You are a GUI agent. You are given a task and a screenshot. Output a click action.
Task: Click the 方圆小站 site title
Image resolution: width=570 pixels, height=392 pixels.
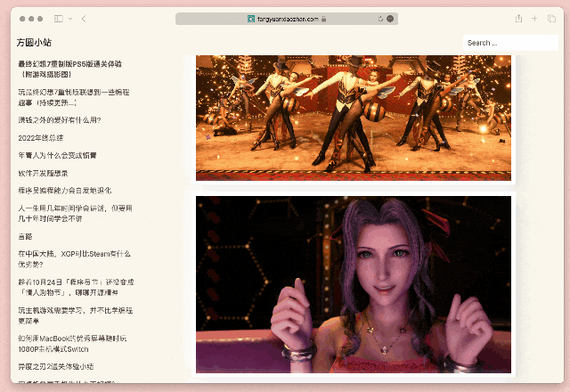point(34,43)
